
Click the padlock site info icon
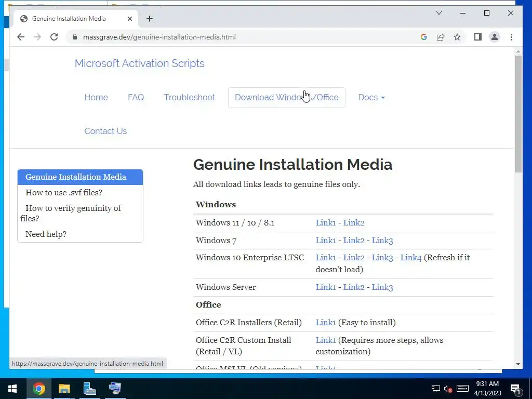(x=75, y=37)
